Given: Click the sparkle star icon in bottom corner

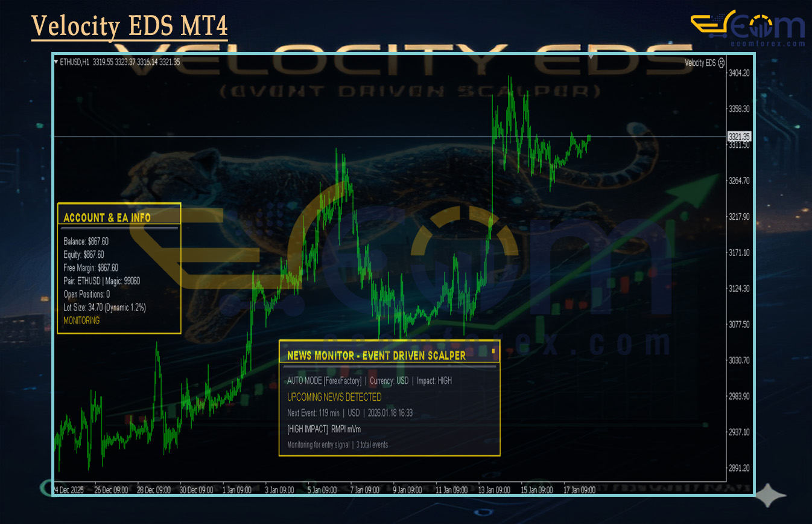Looking at the screenshot, I should click(x=771, y=496).
